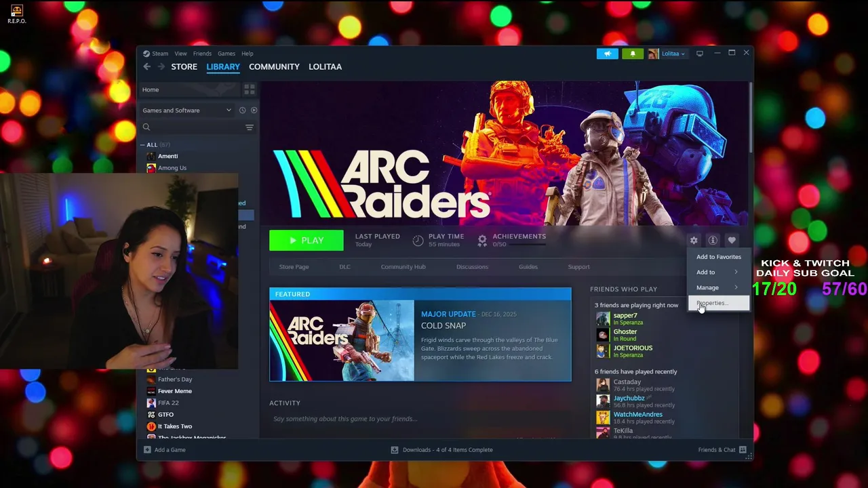Switch to the STORE tab
The width and height of the screenshot is (868, 488).
(x=184, y=66)
